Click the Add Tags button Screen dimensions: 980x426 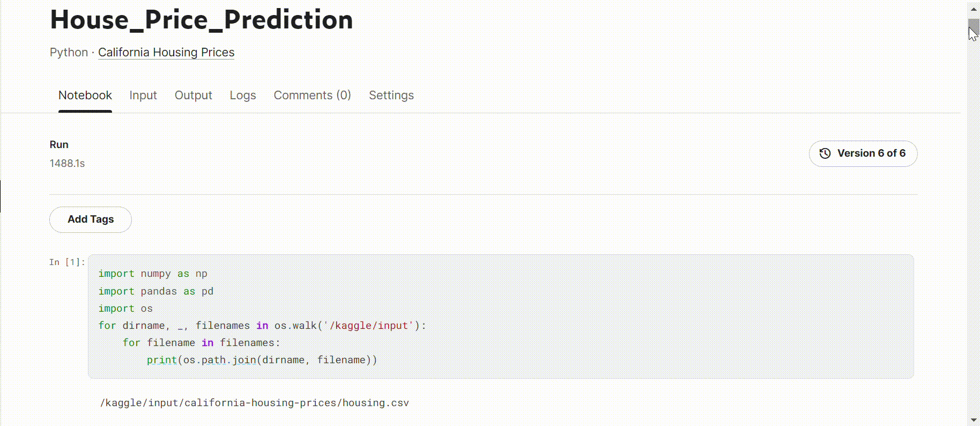[91, 219]
